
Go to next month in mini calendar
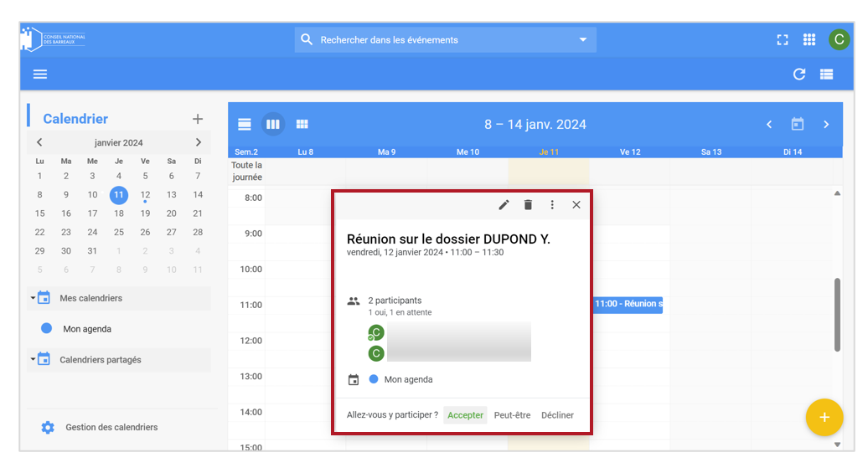(199, 142)
